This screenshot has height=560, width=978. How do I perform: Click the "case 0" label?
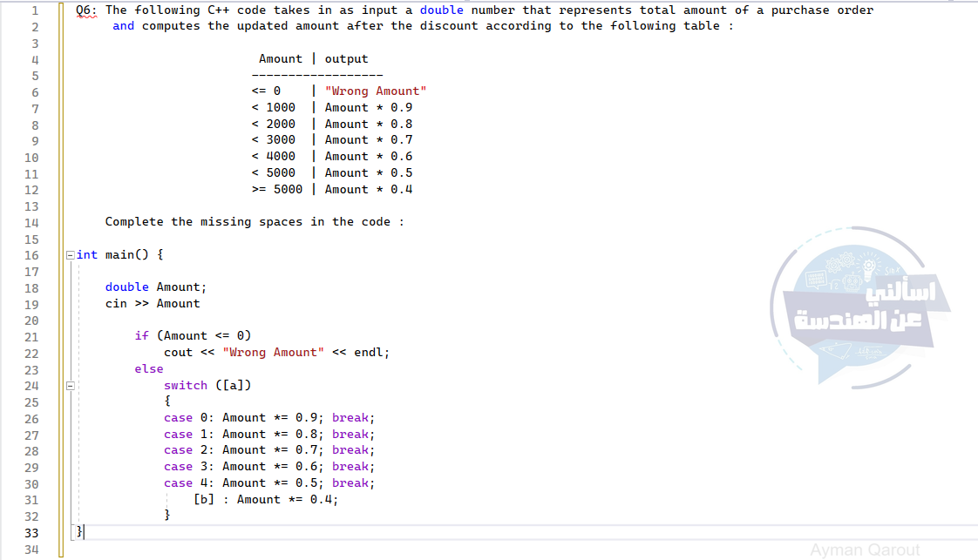click(181, 417)
